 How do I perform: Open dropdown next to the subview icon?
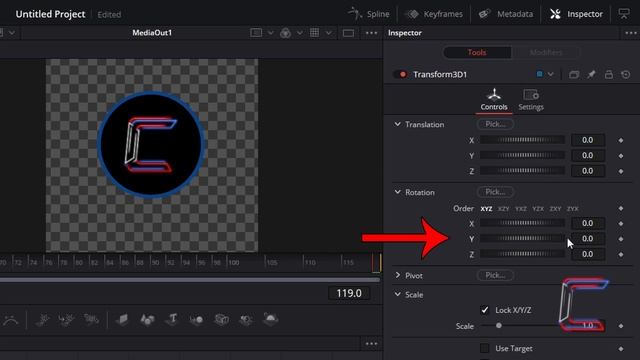(270, 33)
